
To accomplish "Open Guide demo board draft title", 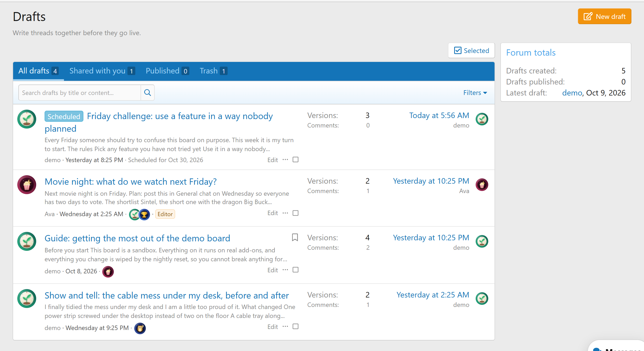I will click(x=137, y=238).
